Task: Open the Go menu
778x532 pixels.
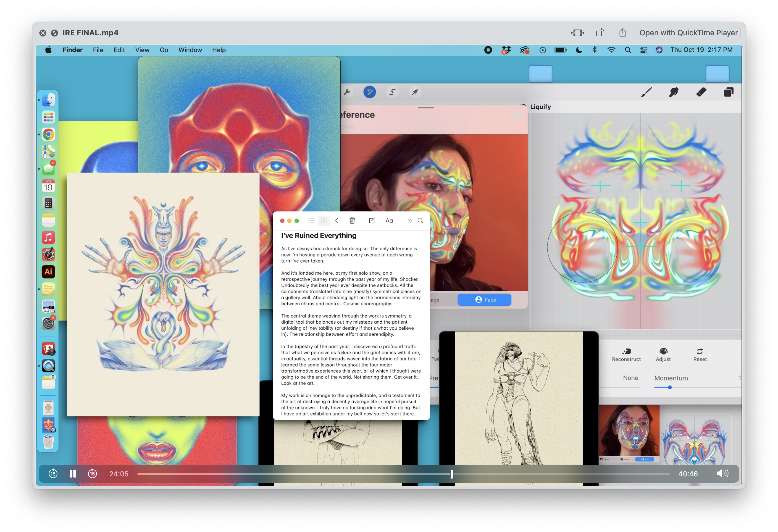Action: click(x=164, y=50)
